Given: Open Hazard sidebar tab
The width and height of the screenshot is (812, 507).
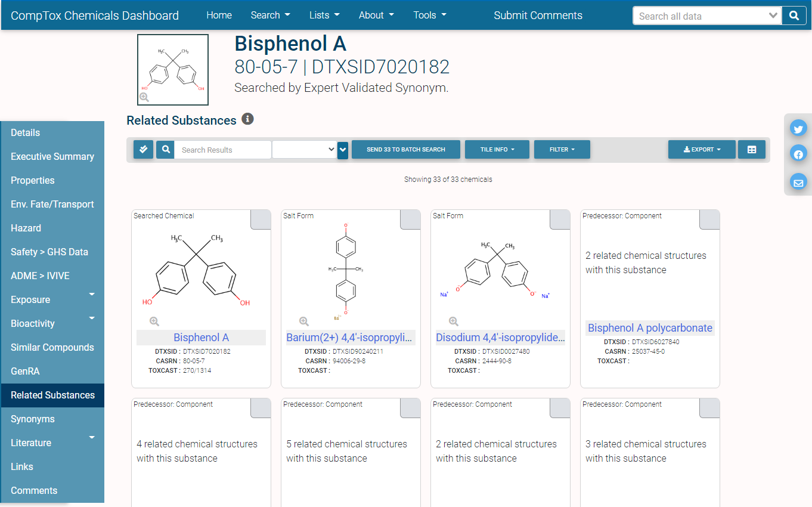Looking at the screenshot, I should [52, 228].
